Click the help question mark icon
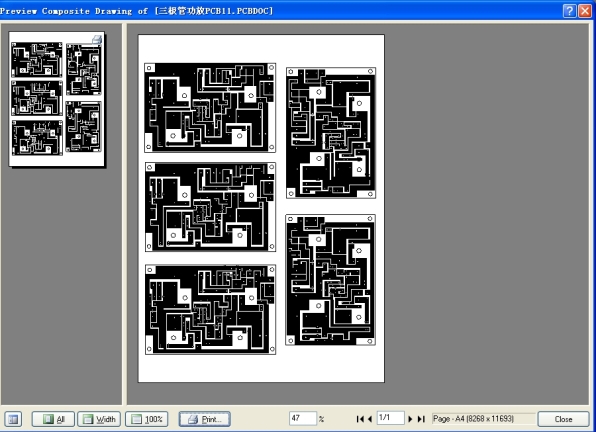 569,11
